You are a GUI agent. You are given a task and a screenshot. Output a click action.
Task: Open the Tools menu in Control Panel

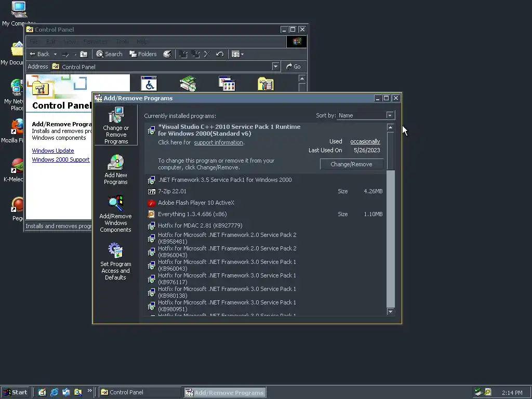coord(122,42)
